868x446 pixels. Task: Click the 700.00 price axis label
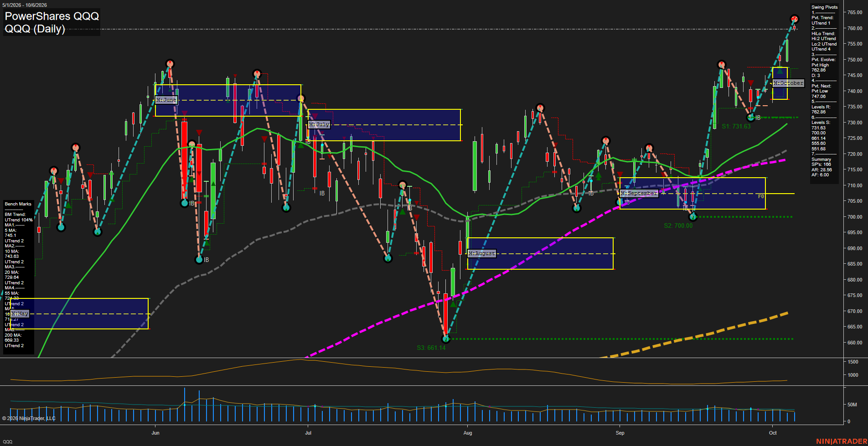click(x=855, y=217)
